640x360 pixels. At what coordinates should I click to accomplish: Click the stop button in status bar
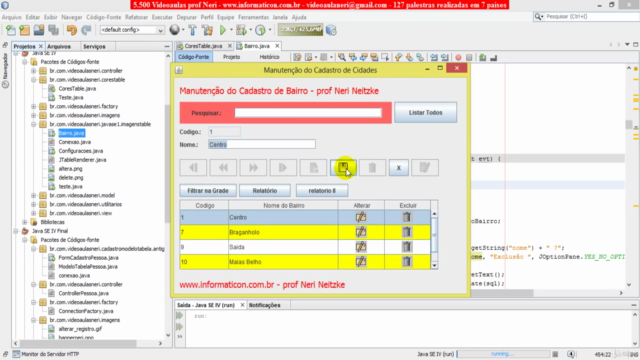tap(555, 354)
